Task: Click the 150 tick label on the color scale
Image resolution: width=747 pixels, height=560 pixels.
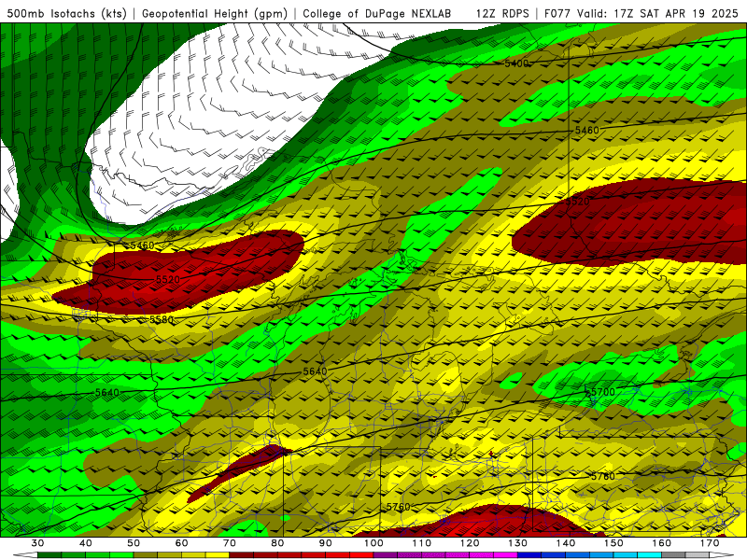Action: [x=613, y=543]
